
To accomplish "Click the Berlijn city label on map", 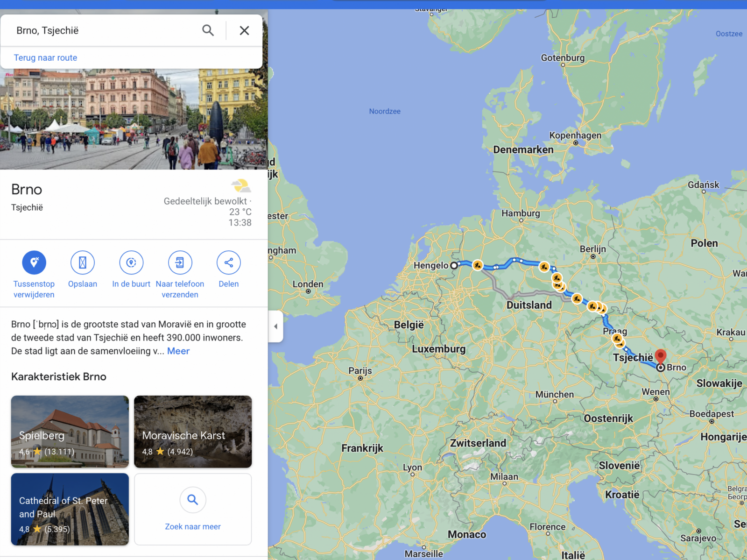I will tap(593, 249).
